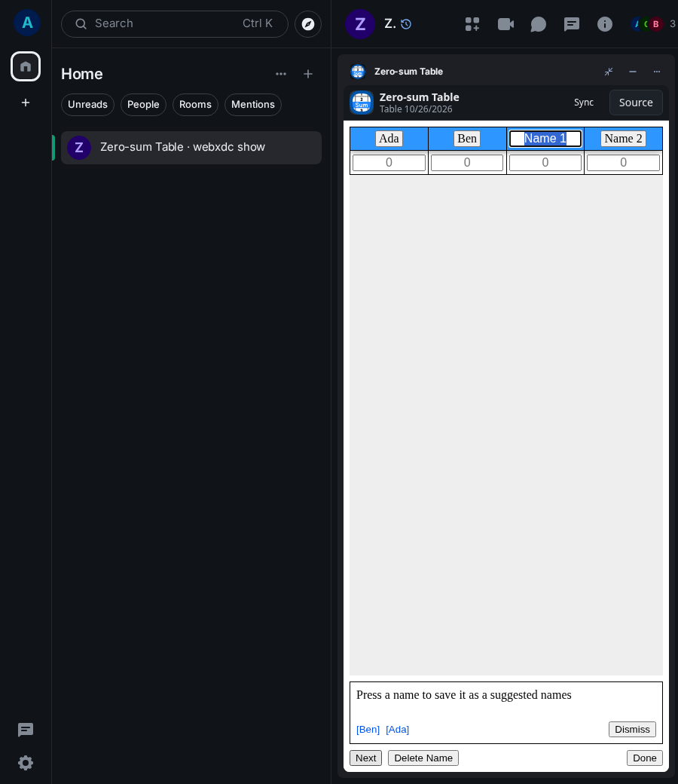The image size is (678, 784).
Task: Focus the Name 1 text field
Action: coord(545,139)
